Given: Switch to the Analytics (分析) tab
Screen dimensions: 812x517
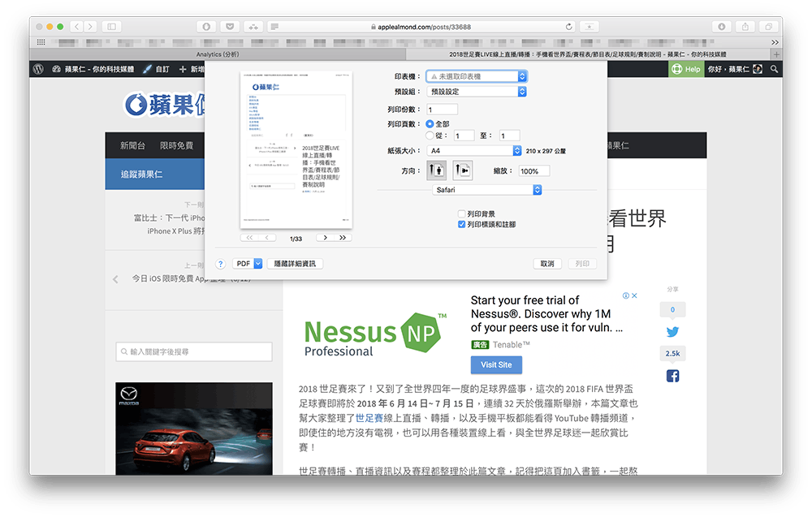Looking at the screenshot, I should pos(218,54).
